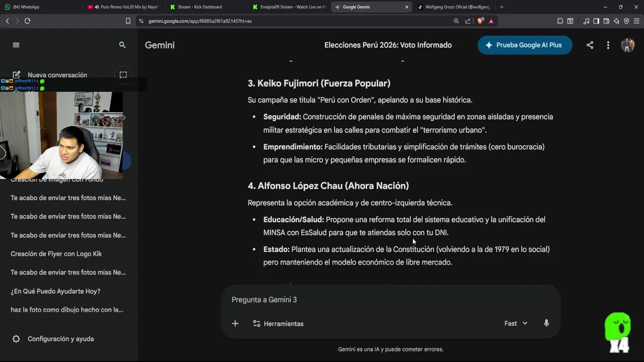Image resolution: width=644 pixels, height=362 pixels.
Task: Open the Herramientas tools menu
Action: click(x=278, y=323)
